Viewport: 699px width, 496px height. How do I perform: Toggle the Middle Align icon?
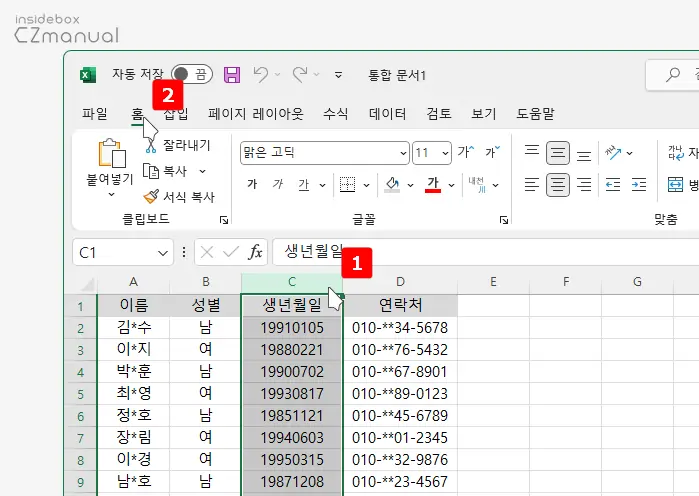[x=558, y=153]
